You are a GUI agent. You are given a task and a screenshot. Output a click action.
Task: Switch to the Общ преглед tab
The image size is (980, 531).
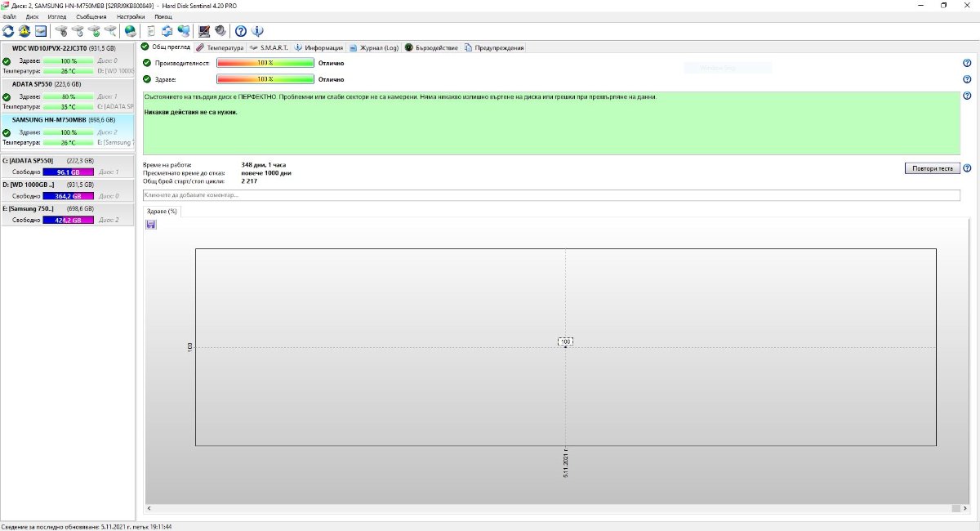[166, 47]
